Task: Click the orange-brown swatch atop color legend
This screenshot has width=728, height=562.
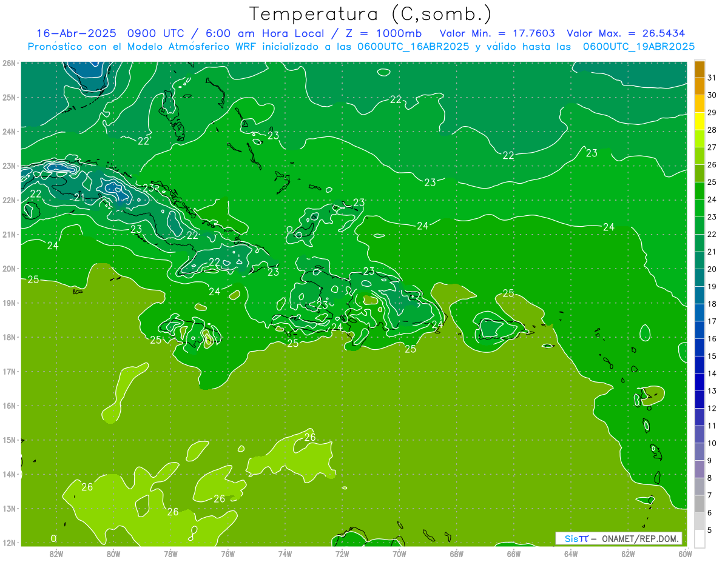Action: [699, 69]
